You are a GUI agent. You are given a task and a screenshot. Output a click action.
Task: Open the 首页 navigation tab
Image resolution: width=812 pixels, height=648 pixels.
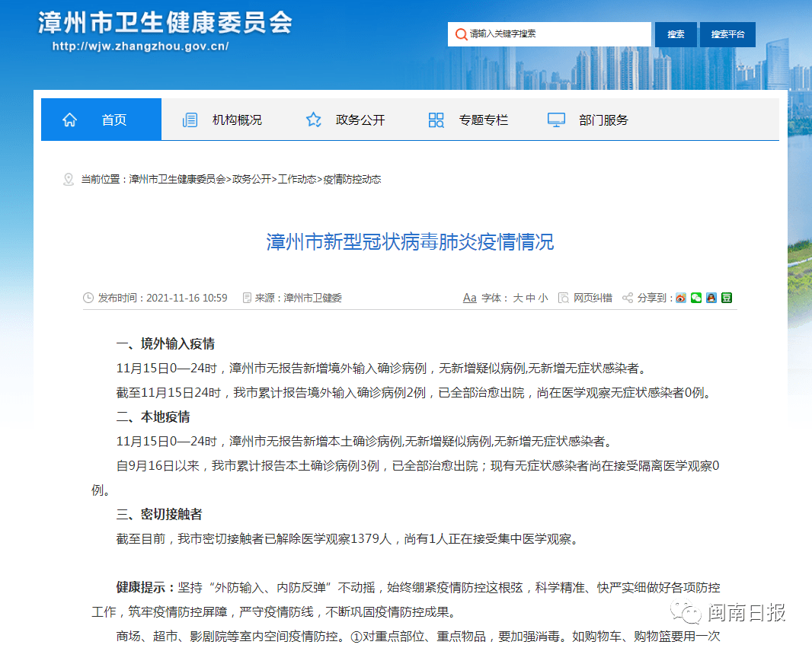pyautogui.click(x=101, y=120)
